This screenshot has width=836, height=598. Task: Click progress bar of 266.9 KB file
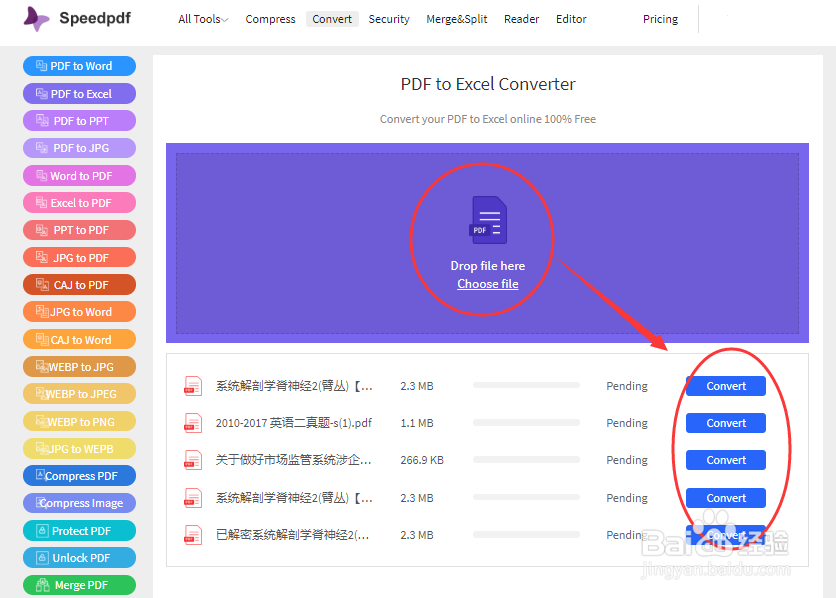tap(526, 459)
